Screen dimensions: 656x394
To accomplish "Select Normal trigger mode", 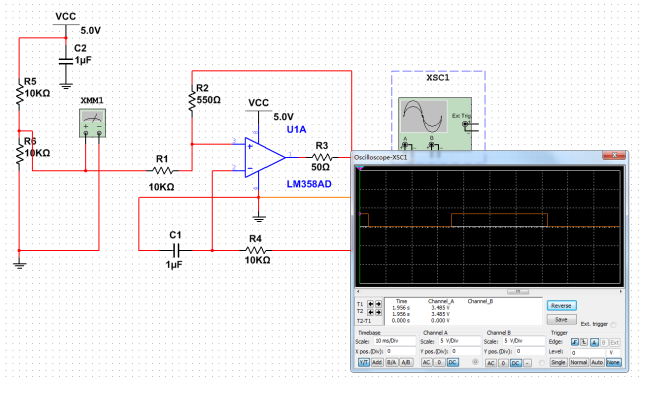I will pyautogui.click(x=579, y=362).
